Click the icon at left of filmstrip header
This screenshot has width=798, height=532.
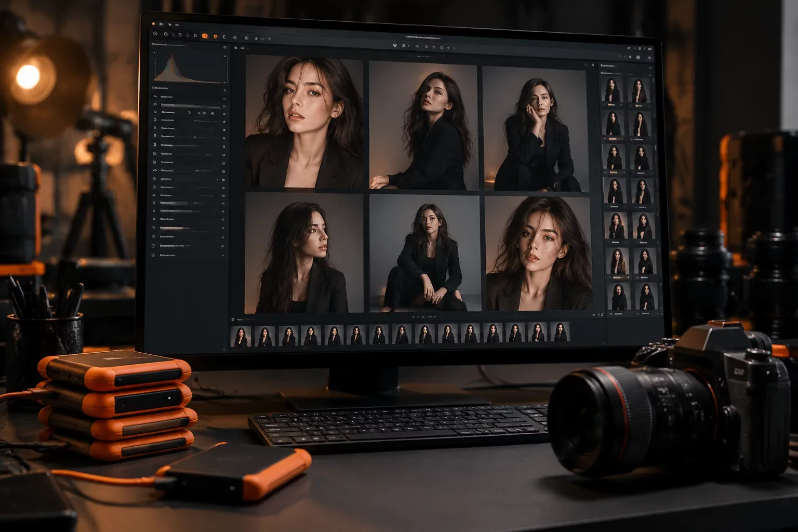coord(233,320)
